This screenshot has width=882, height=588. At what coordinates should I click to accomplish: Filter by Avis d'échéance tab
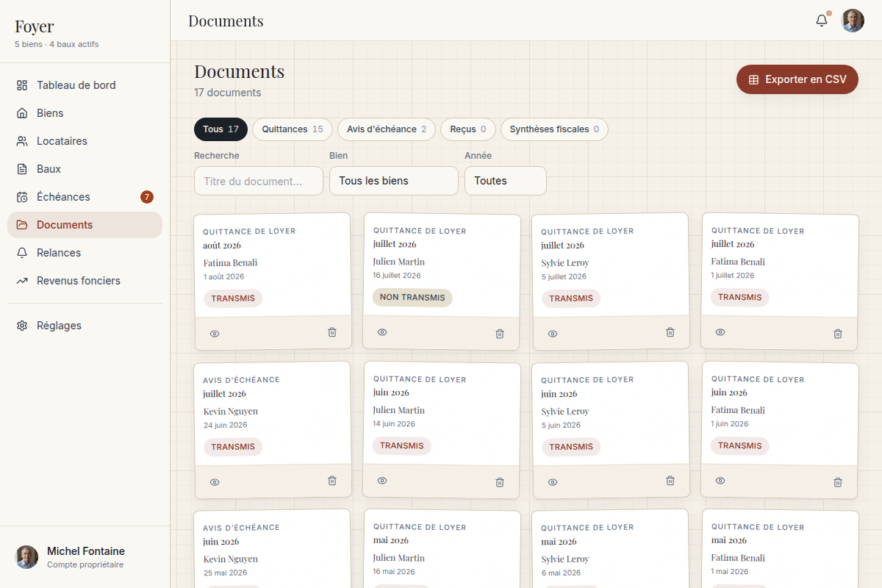pyautogui.click(x=387, y=129)
